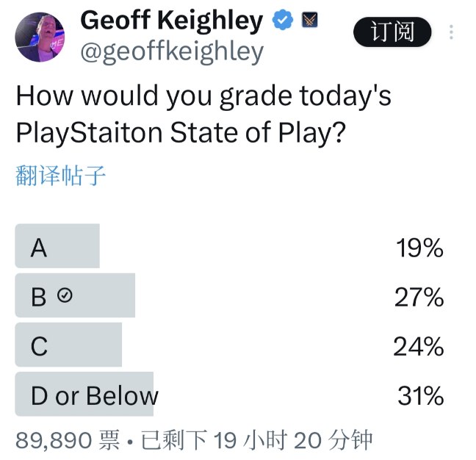This screenshot has height=460, width=476.
Task: Click the Geoff Keighley display name
Action: click(x=171, y=21)
